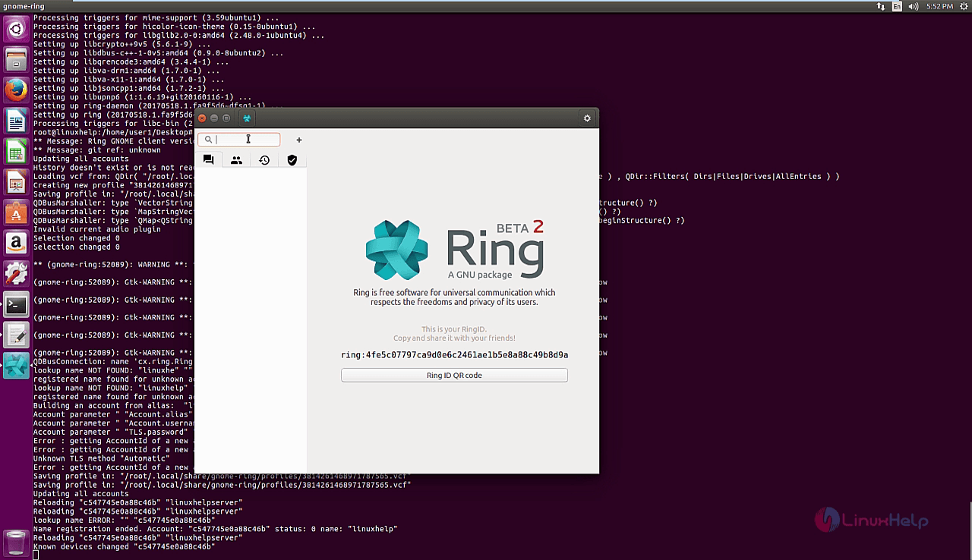Open LibreOffice Writer from the launcher
Image resolution: width=972 pixels, height=560 pixels.
(x=17, y=121)
